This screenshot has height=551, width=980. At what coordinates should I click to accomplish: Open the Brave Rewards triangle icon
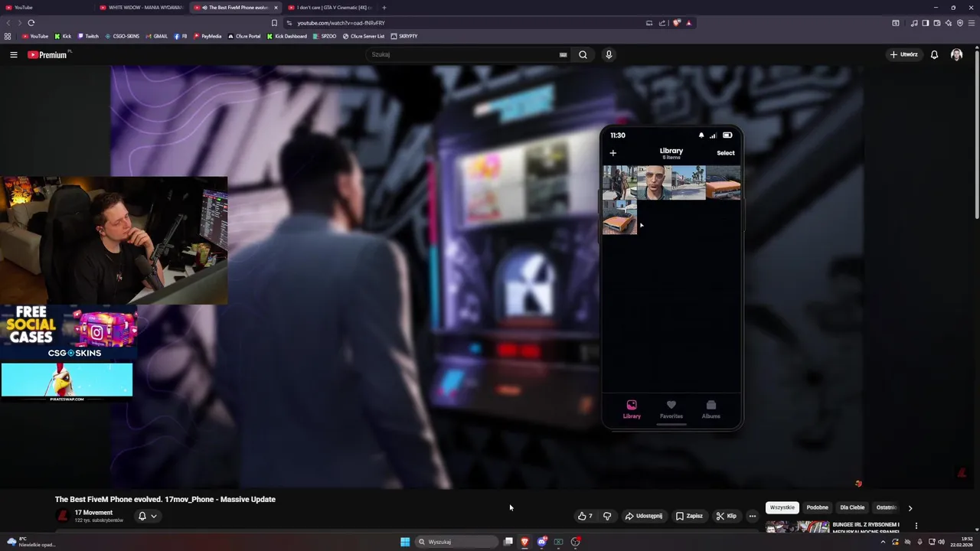pyautogui.click(x=688, y=23)
